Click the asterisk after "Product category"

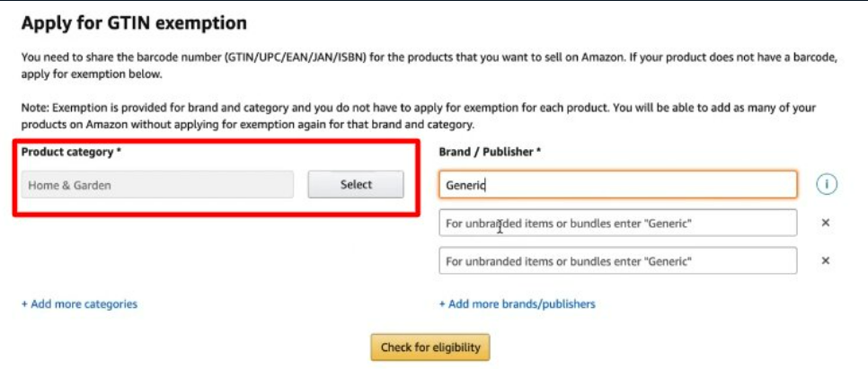119,152
